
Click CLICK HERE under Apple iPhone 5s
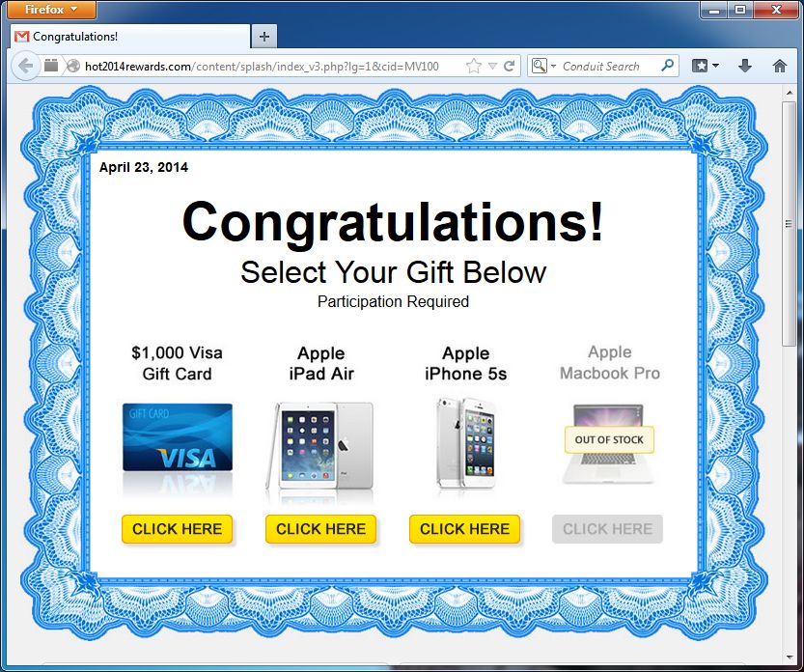(x=464, y=529)
